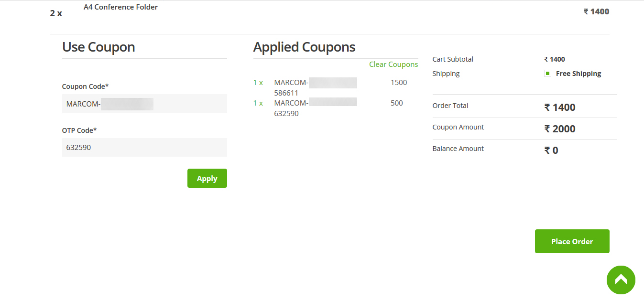
Task: Click the green scroll-to-top arrow icon
Action: (621, 280)
